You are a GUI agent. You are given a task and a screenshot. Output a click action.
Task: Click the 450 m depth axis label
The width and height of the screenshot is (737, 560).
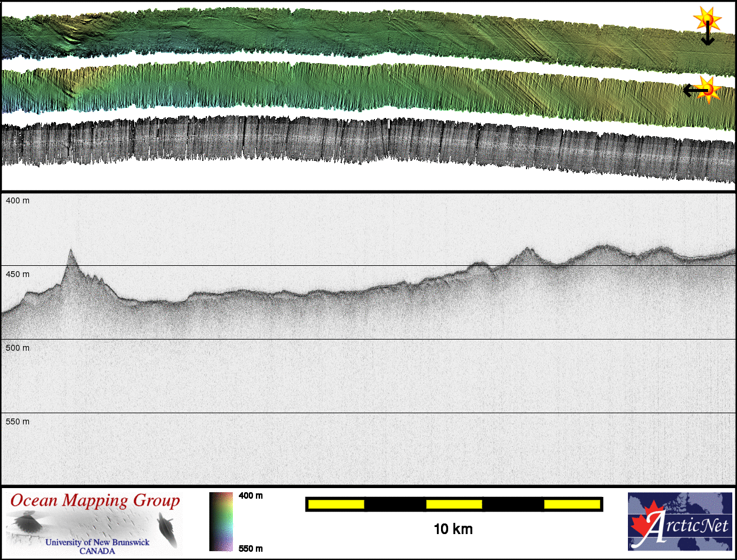(x=18, y=274)
